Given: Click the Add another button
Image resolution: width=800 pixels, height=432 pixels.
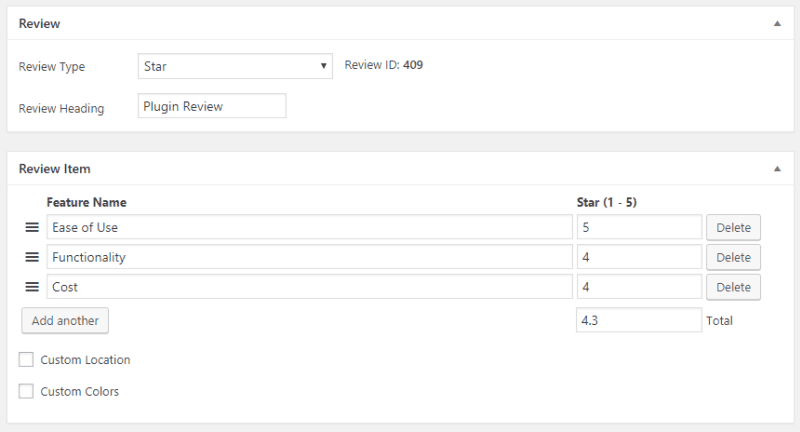Looking at the screenshot, I should point(65,320).
